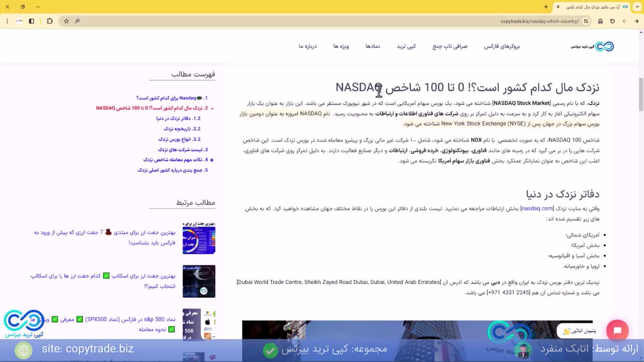Open the Chrome three-dot menu
The width and height of the screenshot is (644, 362).
point(7,21)
